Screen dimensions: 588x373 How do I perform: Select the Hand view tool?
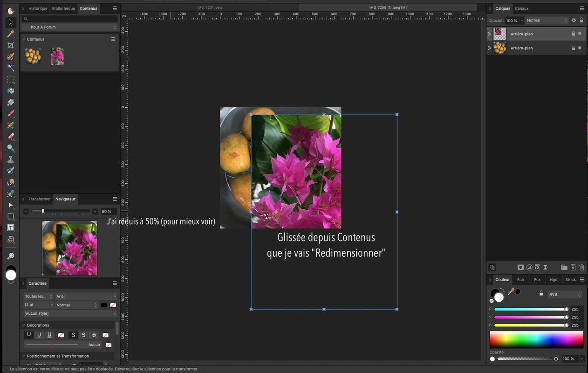(11, 11)
